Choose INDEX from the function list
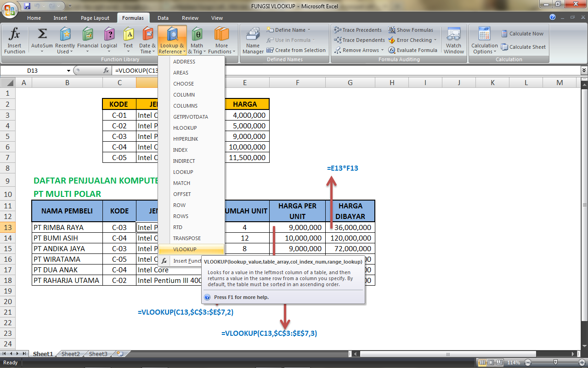This screenshot has width=588, height=368. pyautogui.click(x=191, y=150)
